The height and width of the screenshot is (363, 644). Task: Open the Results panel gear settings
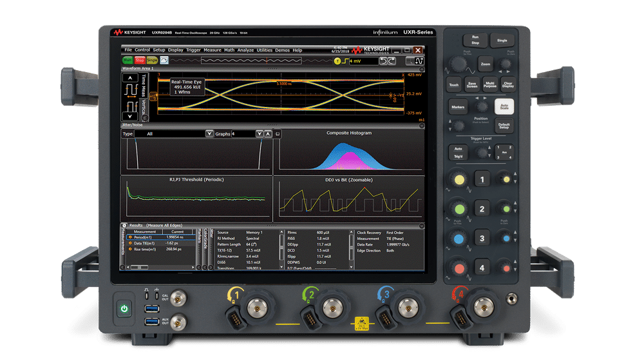[124, 226]
